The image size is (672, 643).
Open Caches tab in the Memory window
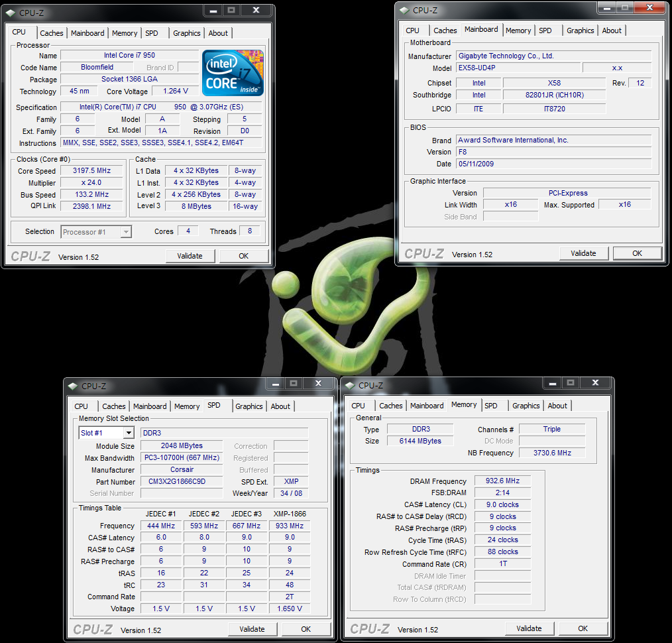tap(391, 406)
